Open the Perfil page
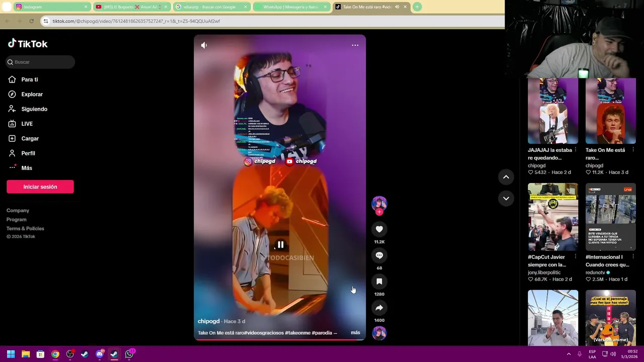 click(x=21, y=153)
